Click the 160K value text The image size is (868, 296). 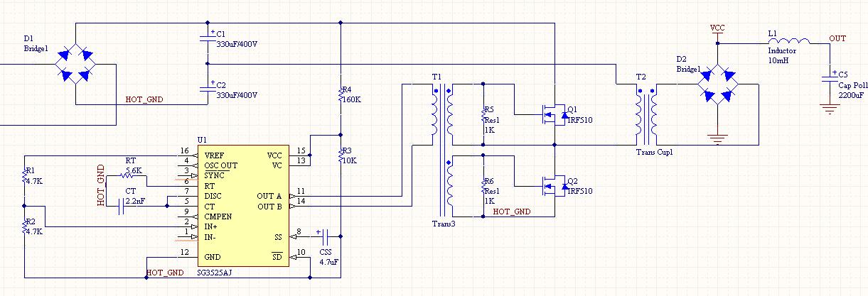click(x=350, y=99)
